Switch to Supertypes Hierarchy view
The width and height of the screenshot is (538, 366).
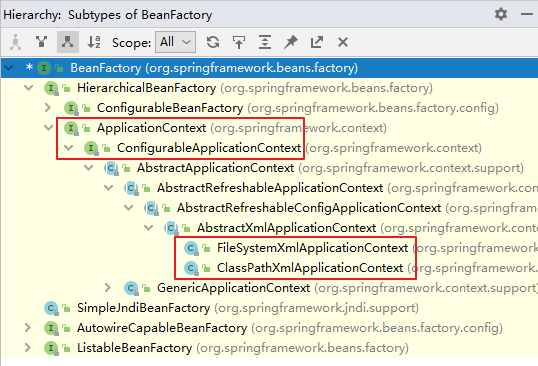42,42
